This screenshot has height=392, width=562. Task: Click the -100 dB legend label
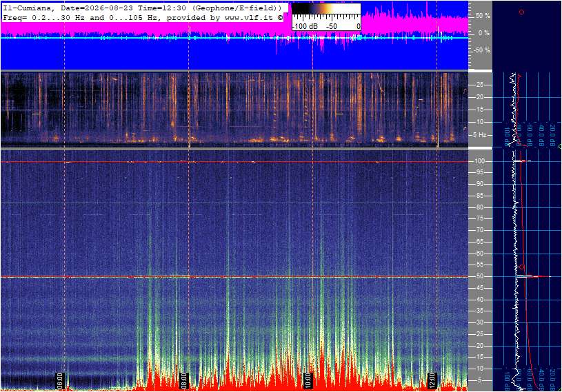tap(305, 26)
